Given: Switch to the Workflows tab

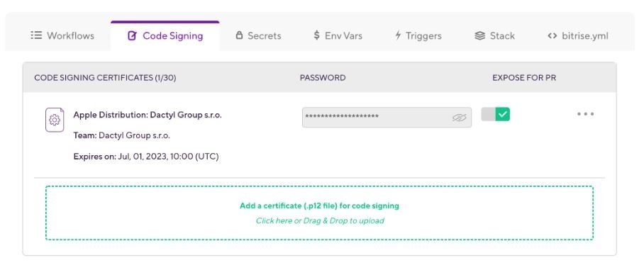Looking at the screenshot, I should pos(62,35).
